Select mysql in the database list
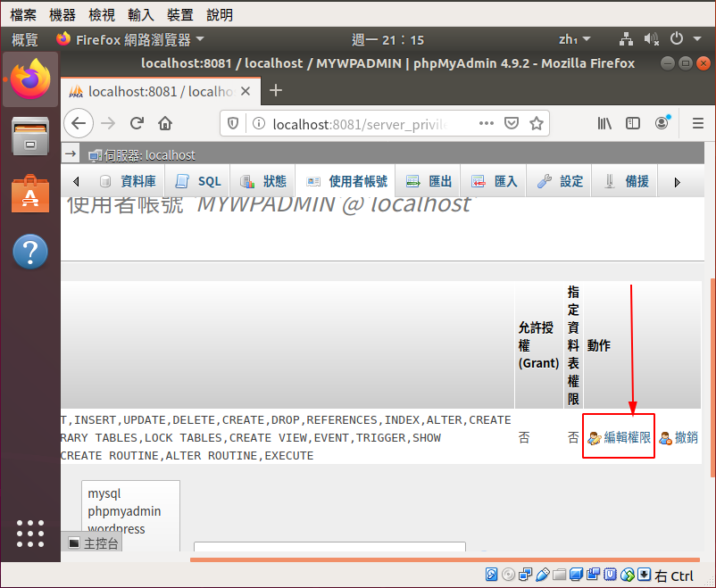Image resolution: width=716 pixels, height=588 pixels. coord(104,493)
